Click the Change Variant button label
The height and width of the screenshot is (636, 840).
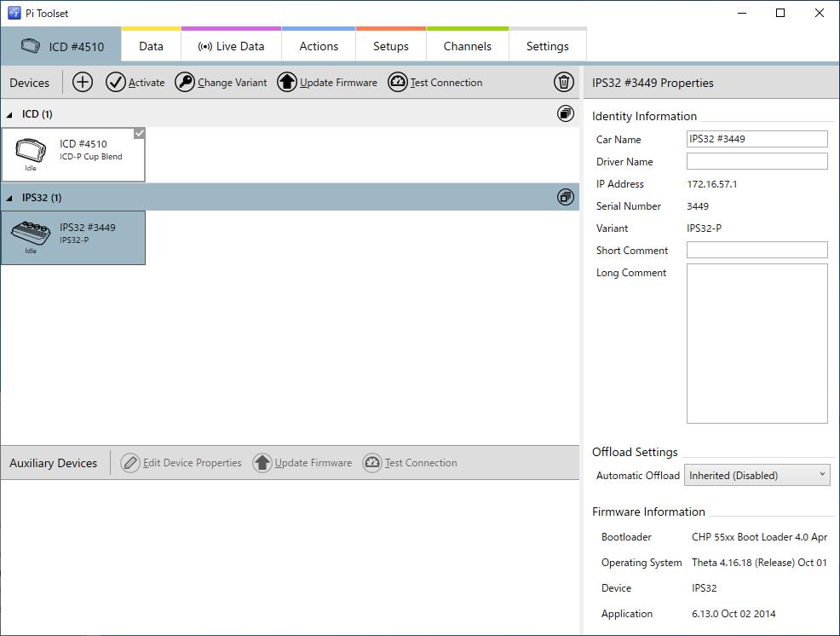[x=232, y=83]
